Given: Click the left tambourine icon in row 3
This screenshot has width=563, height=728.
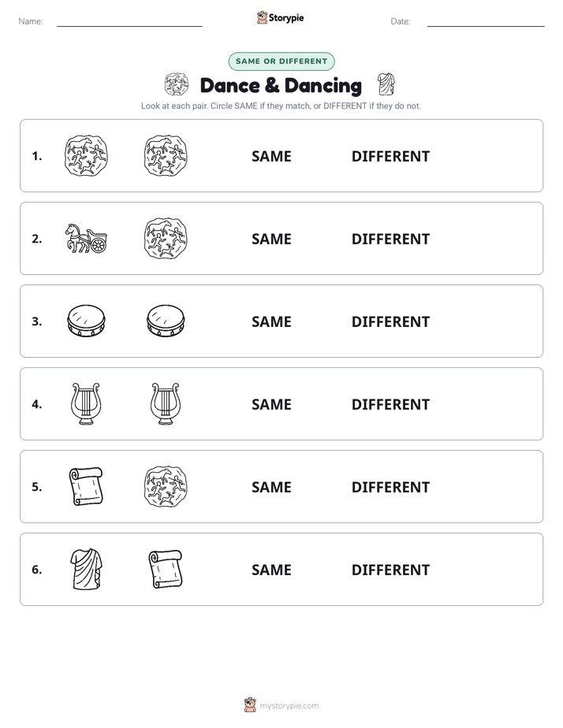Looking at the screenshot, I should click(x=86, y=321).
